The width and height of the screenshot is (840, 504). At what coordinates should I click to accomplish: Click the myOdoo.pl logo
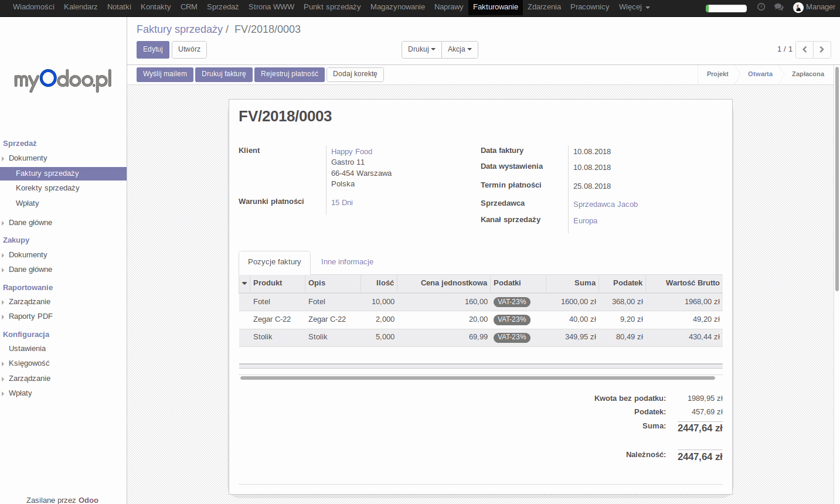click(x=63, y=80)
